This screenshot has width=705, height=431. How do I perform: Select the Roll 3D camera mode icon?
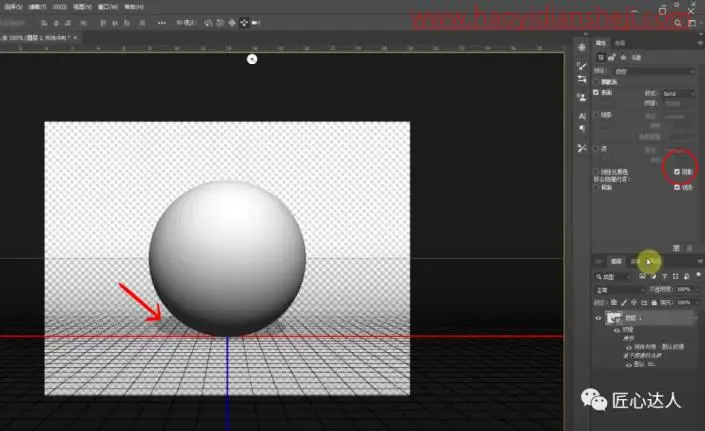220,23
